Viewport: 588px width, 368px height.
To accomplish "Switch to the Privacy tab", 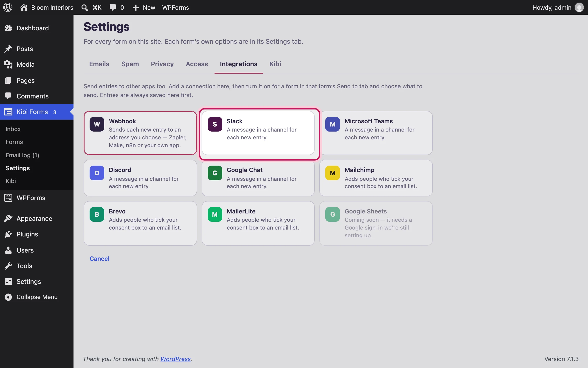I will pos(162,64).
